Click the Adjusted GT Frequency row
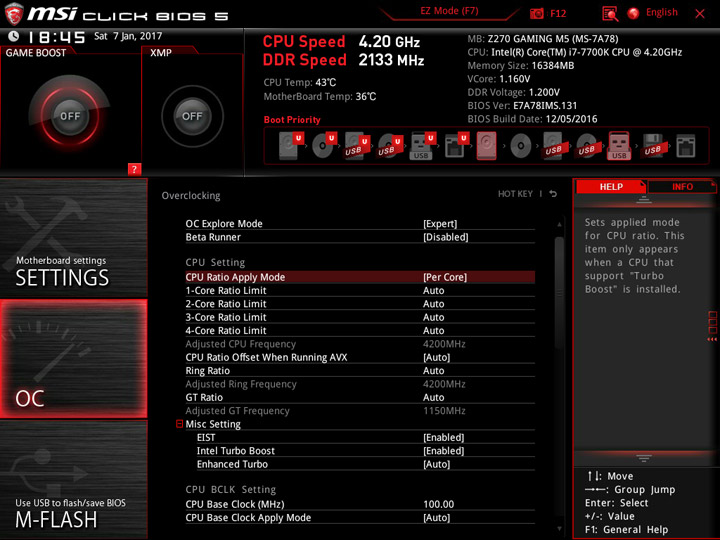The image size is (720, 540). 360,411
